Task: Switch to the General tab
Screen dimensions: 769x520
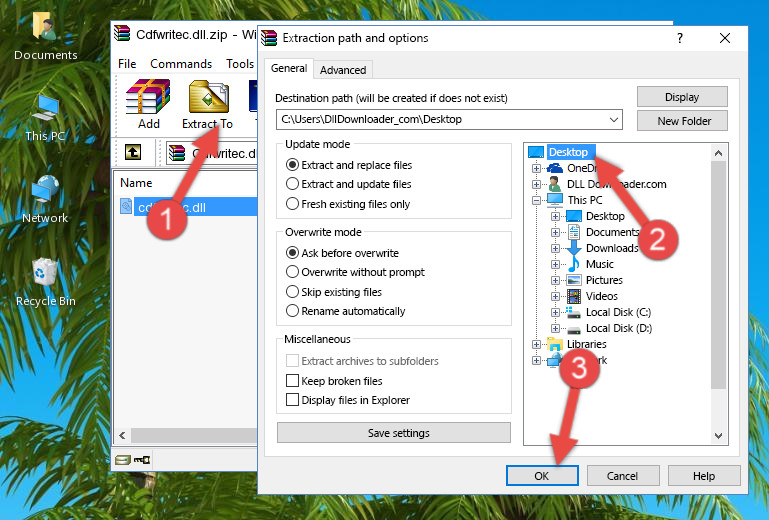Action: [289, 68]
